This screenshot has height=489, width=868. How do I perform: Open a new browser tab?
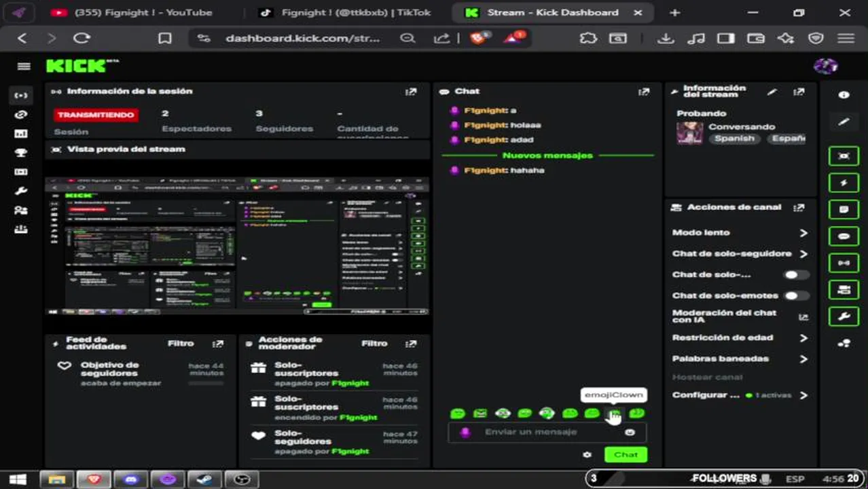coord(674,12)
